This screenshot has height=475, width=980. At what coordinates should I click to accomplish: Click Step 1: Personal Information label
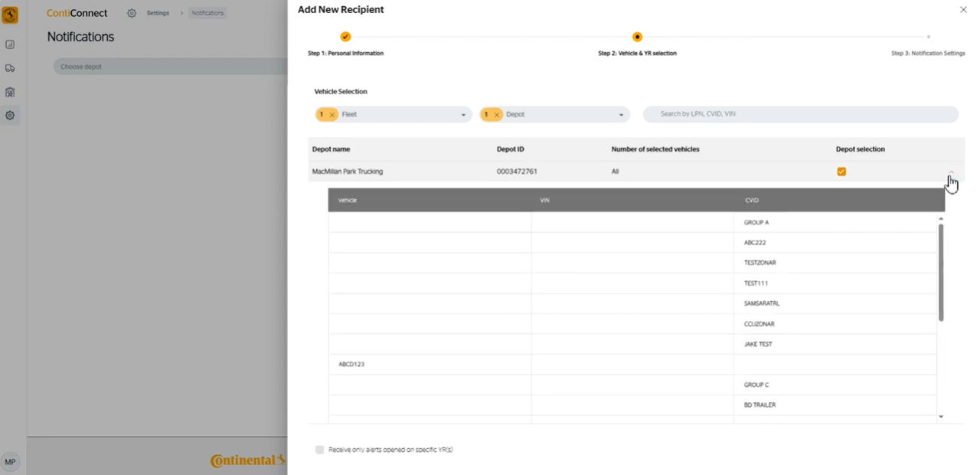[x=345, y=54]
